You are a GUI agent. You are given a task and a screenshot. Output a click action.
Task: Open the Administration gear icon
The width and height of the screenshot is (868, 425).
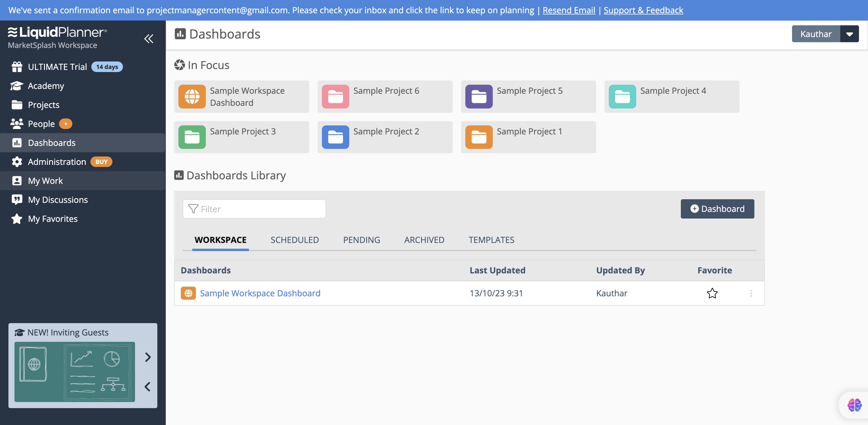click(x=17, y=162)
